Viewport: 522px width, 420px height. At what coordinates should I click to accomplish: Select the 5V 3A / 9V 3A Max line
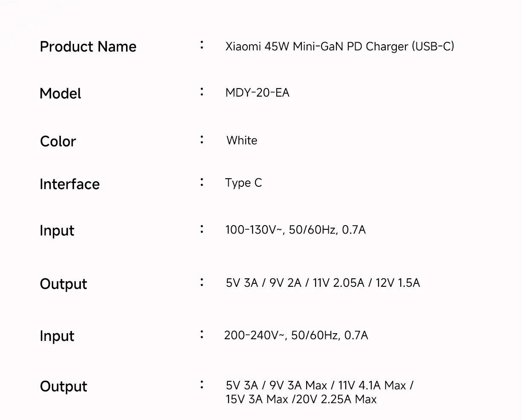point(319,386)
